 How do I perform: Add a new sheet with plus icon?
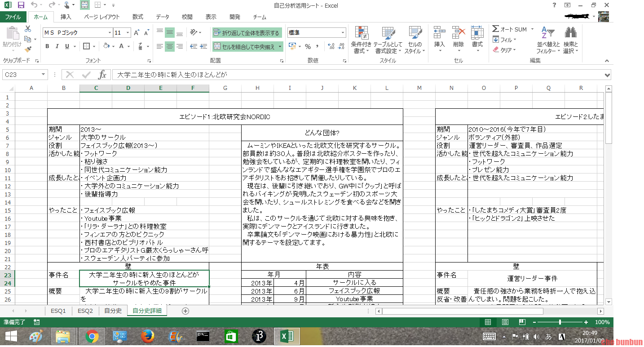(185, 311)
